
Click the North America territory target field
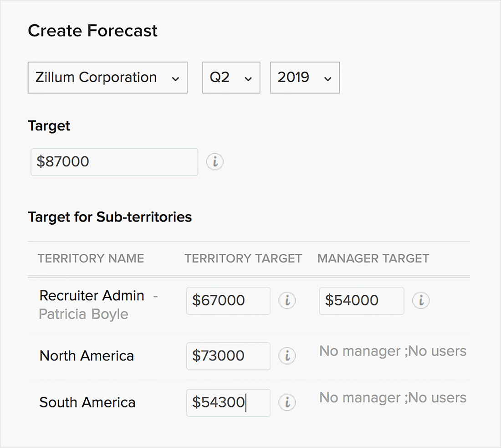coord(228,355)
